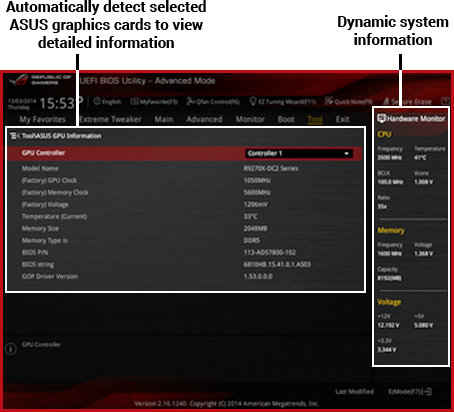The width and height of the screenshot is (454, 412).
Task: Click the (Factory) Voltage label
Action: click(x=45, y=205)
